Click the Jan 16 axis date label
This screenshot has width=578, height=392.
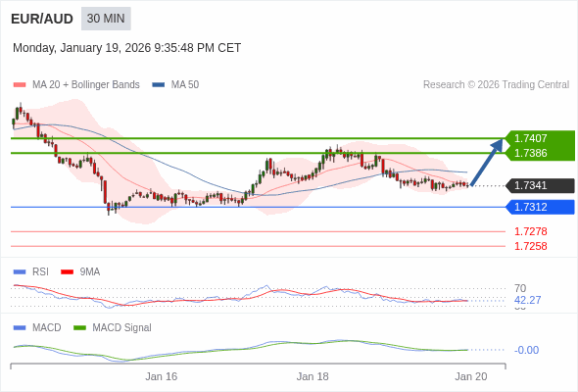[x=161, y=376]
